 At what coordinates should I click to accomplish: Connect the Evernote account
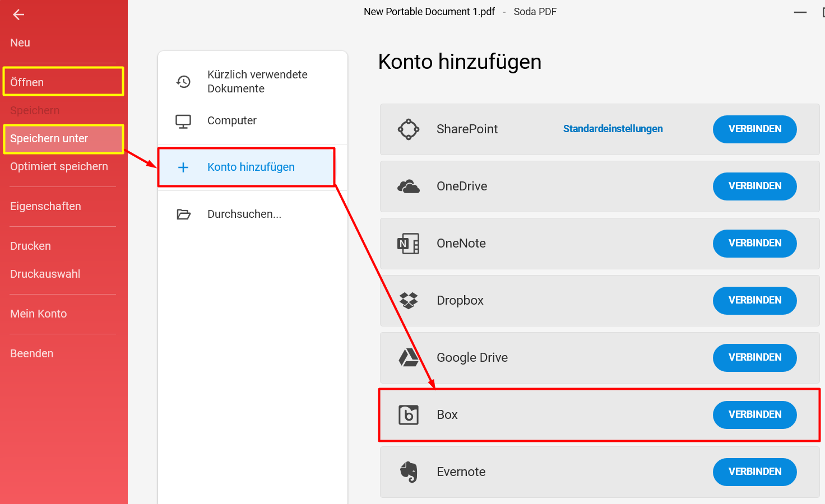(x=754, y=472)
